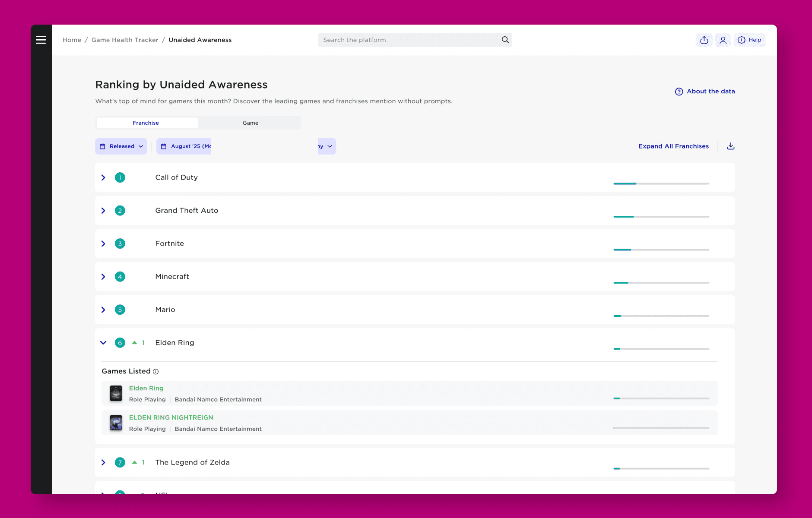Screen dimensions: 812x518
Task: Click the Elden Ring game cover thumbnail
Action: pyautogui.click(x=116, y=393)
